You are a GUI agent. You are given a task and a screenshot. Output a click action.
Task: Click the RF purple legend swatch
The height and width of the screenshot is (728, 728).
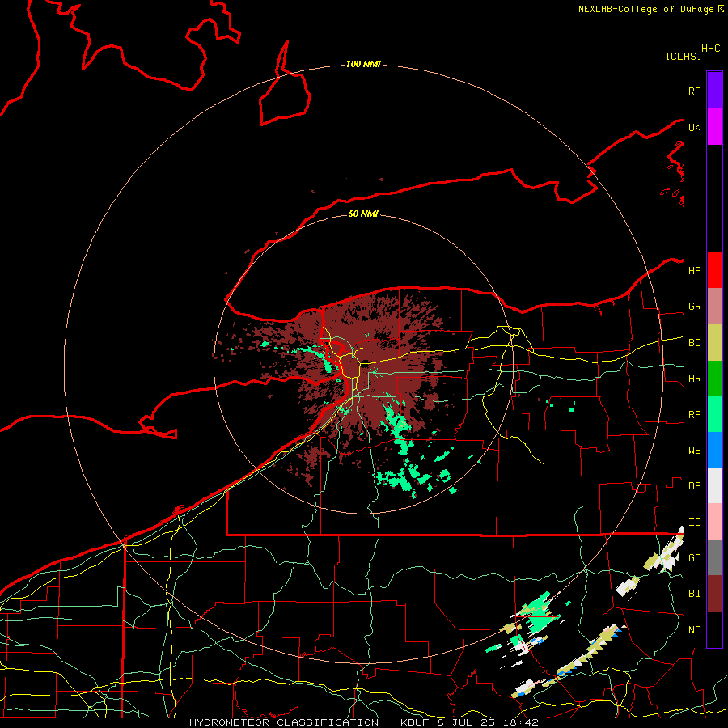[x=714, y=91]
